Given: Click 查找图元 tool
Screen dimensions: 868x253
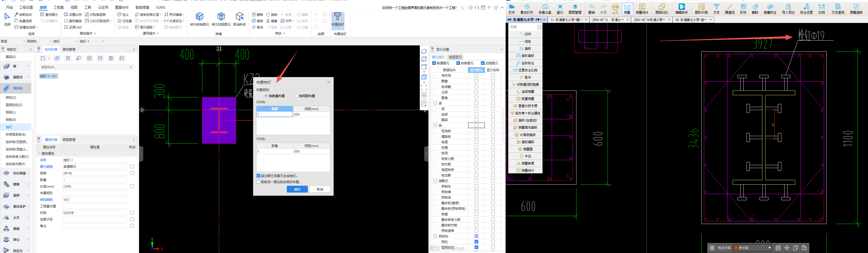Looking at the screenshot, I should pos(49,15).
